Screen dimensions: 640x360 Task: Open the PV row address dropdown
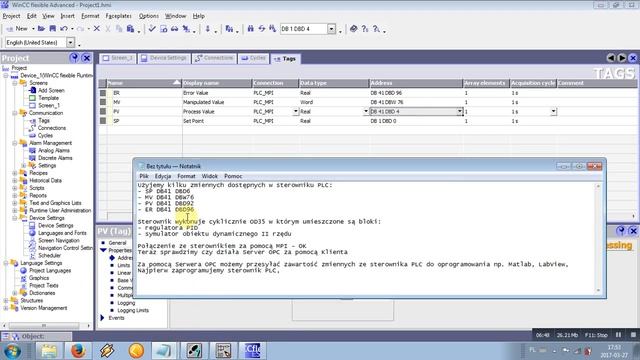coord(459,111)
